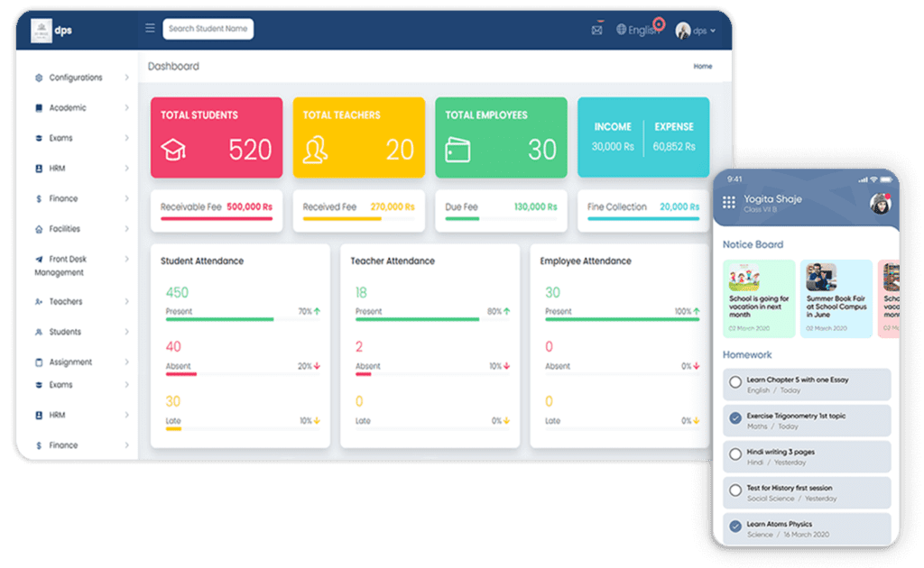
Task: Click the Search Student Name field
Action: (208, 28)
